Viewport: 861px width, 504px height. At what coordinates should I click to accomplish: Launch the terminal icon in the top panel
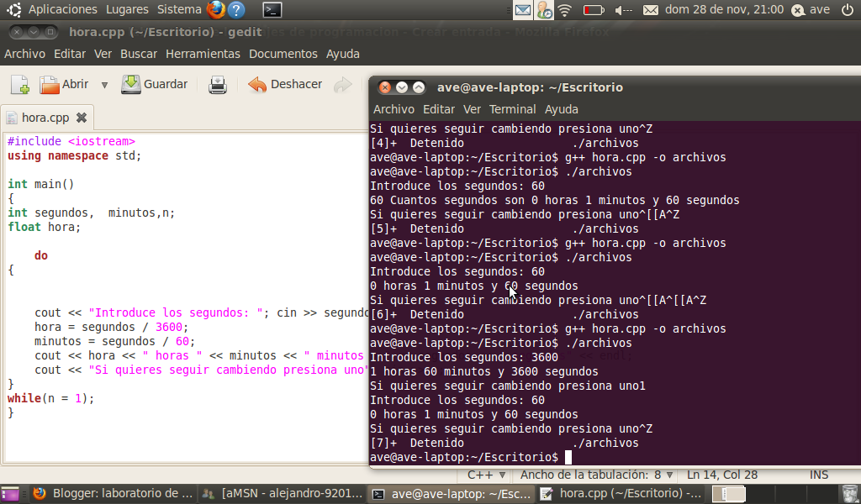click(x=271, y=10)
